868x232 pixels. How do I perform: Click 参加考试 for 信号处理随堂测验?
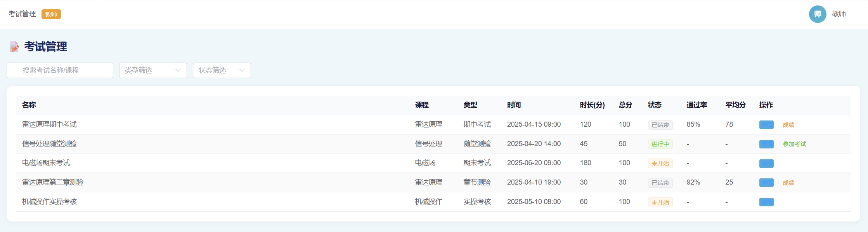coord(794,144)
